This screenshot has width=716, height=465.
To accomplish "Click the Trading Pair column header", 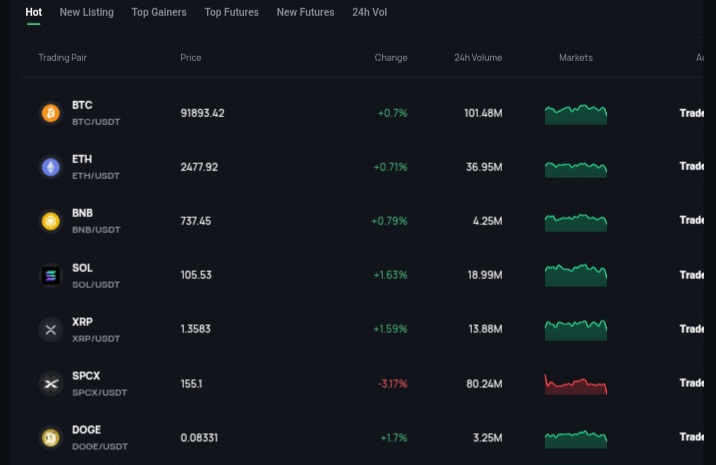I will tap(63, 58).
